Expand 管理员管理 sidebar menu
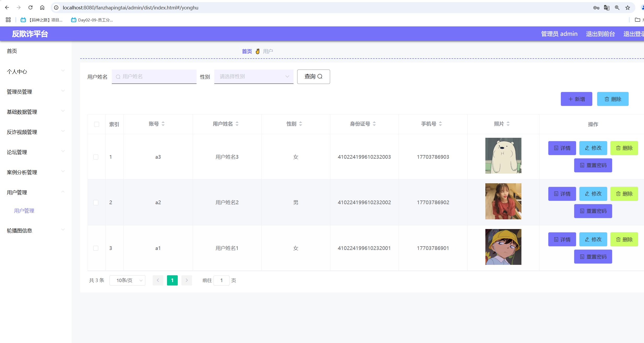Viewport: 644px width, 343px height. [36, 92]
